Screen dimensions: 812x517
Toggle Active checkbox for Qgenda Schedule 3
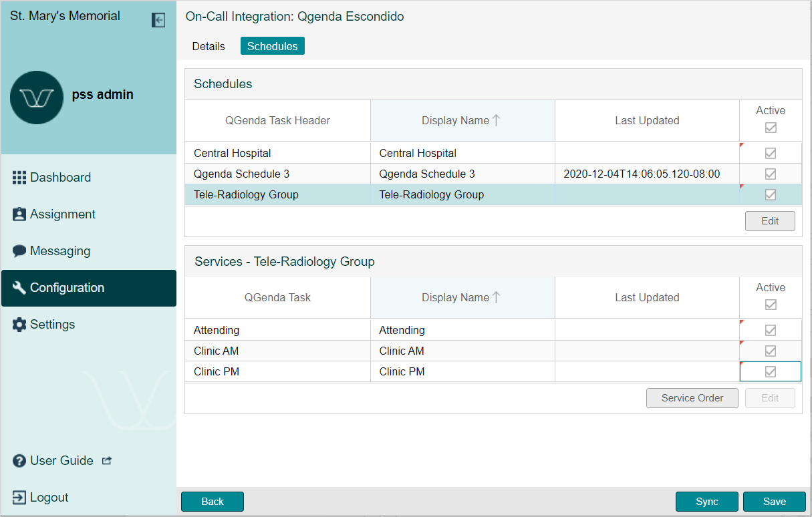771,174
